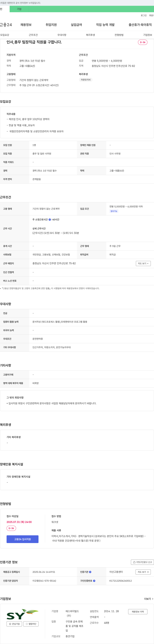Expand 지도 보기 for 근무 예정지
The width and height of the screenshot is (154, 644).
[143, 263]
